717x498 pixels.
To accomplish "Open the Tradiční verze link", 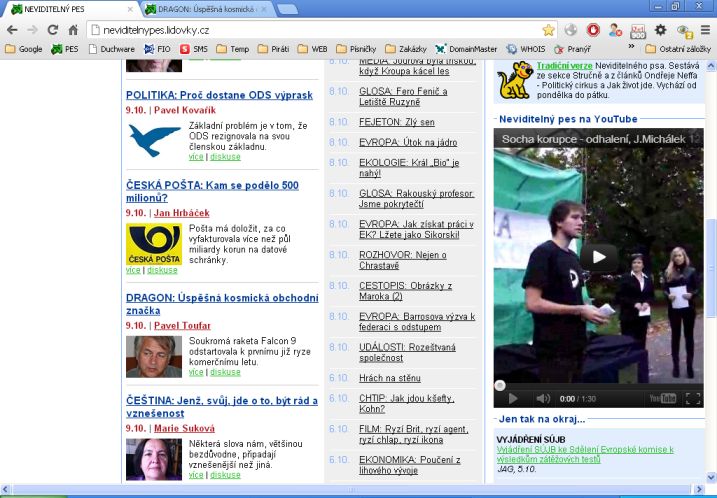I will (564, 66).
